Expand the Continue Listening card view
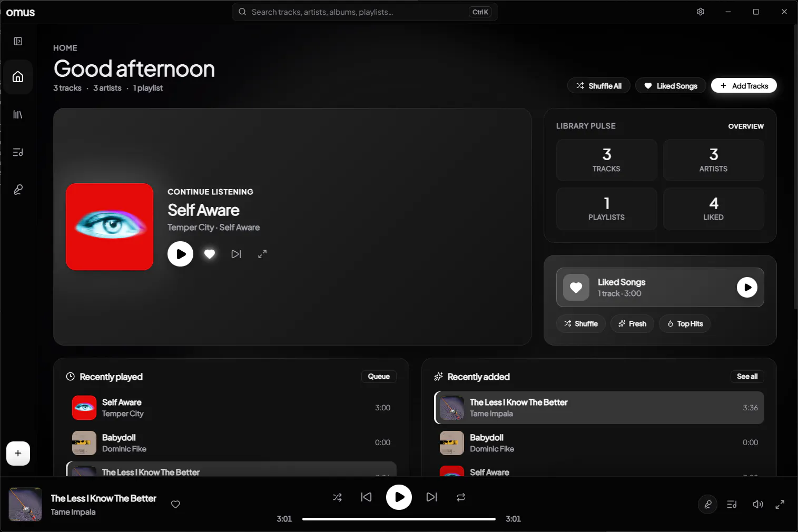Viewport: 798px width, 532px height. click(x=262, y=254)
